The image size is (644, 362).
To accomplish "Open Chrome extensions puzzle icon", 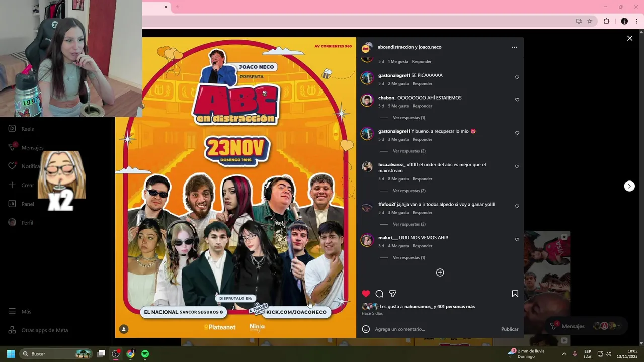I will coord(606,21).
